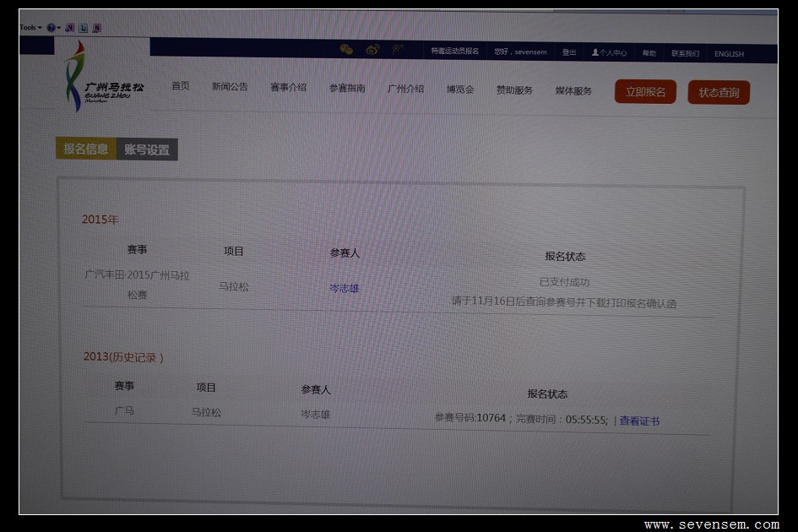The image size is (798, 532).
Task: Click the Lync toolbar icon
Action: coord(84,28)
